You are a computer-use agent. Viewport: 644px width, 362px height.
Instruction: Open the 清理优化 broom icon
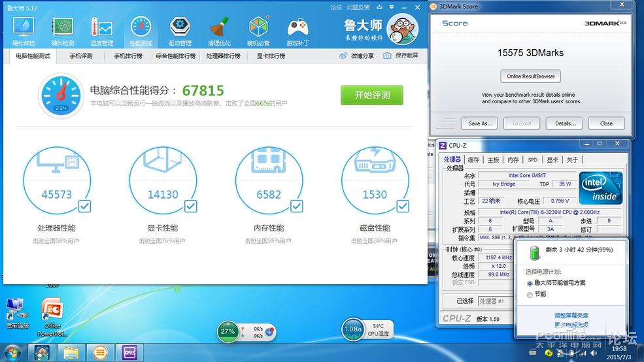point(219,31)
